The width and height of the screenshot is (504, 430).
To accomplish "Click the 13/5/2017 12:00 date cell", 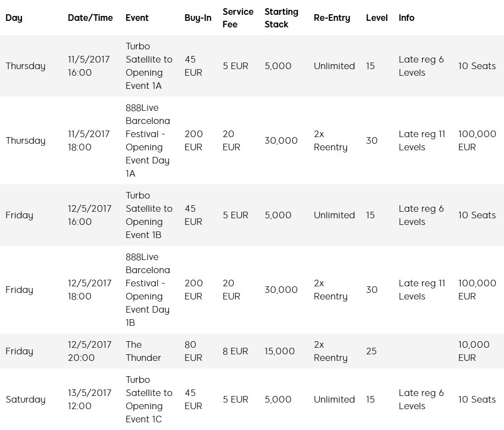I will (x=89, y=399).
